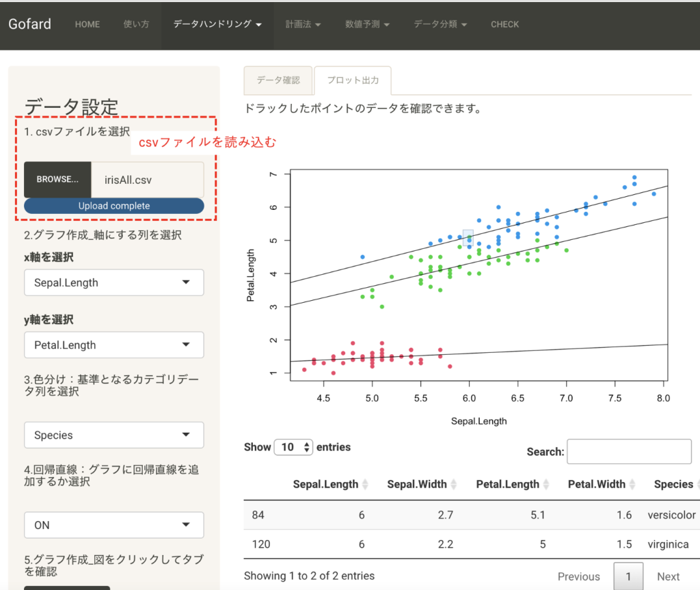The width and height of the screenshot is (700, 590).
Task: Select the プロット出力 tab
Action: (x=352, y=81)
